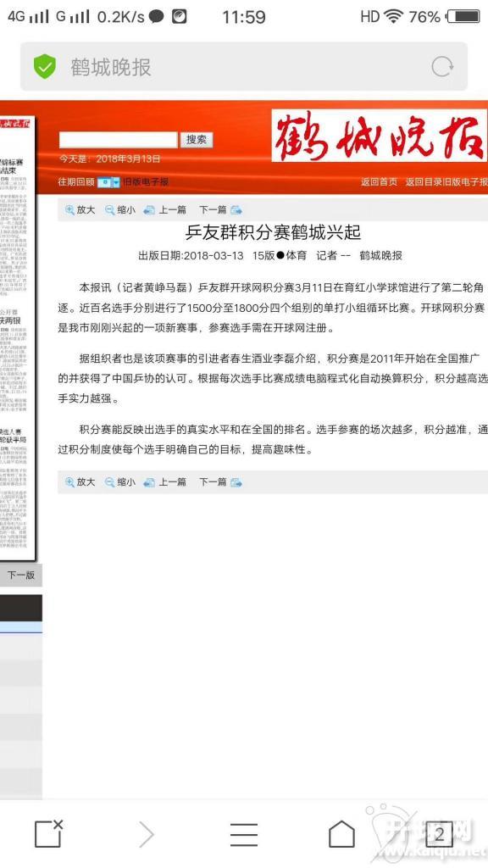The image size is (488, 868).
Task: Tap the 今天是: 2018年3月13日 date text
Action: pos(109,159)
